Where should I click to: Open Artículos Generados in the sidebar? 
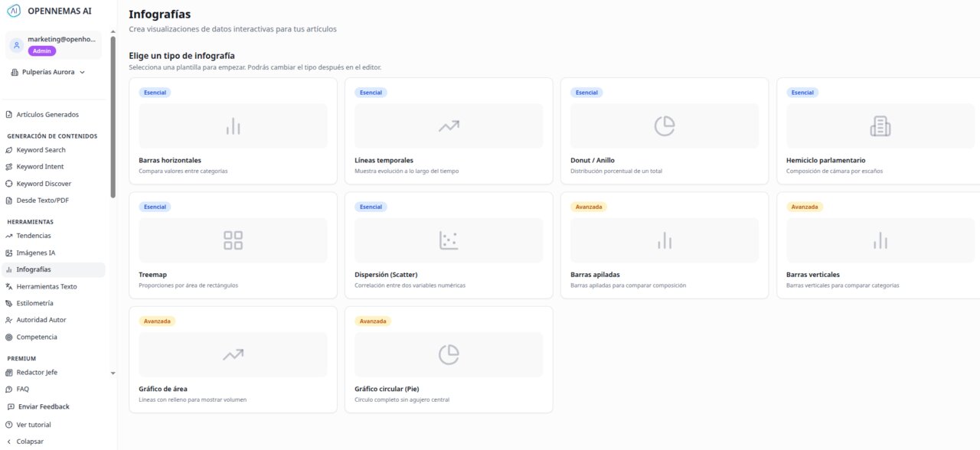click(x=47, y=115)
